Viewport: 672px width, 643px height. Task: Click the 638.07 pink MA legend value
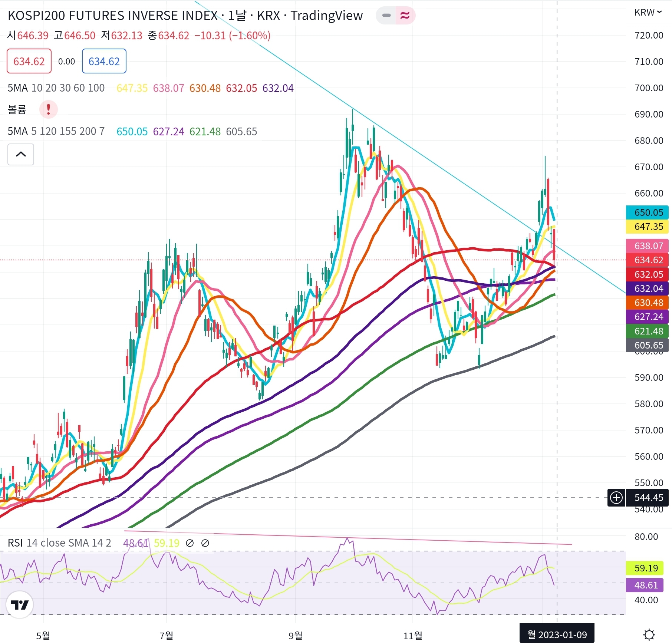pos(168,88)
